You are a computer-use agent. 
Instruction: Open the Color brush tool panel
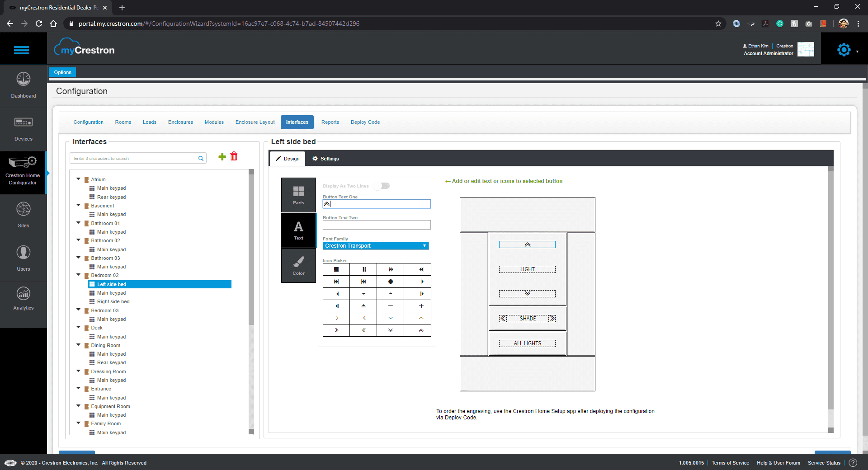[x=298, y=266]
